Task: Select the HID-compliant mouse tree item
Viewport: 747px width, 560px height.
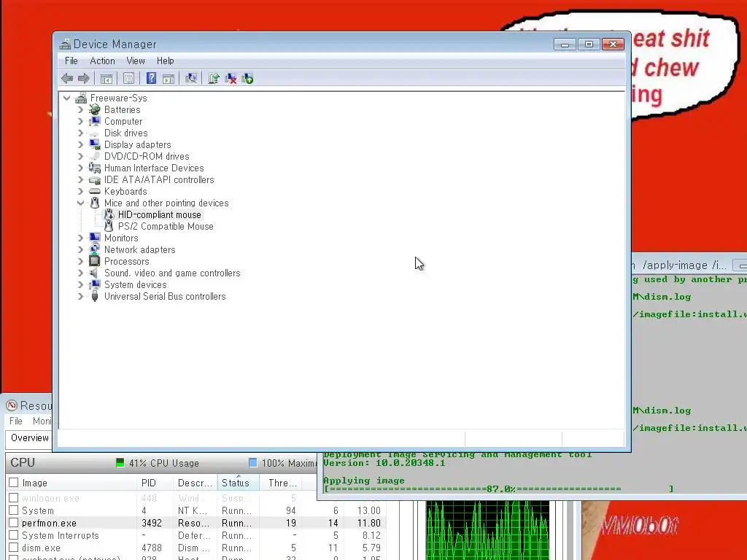Action: (160, 215)
